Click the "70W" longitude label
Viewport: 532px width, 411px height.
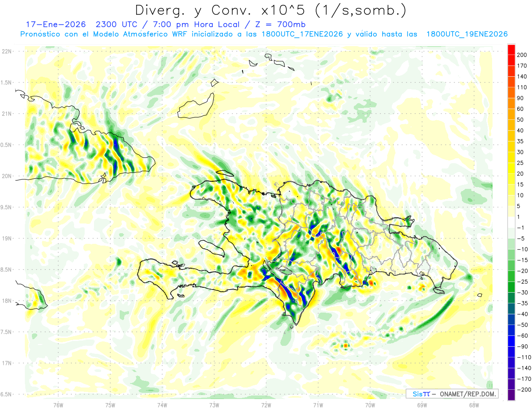370,404
